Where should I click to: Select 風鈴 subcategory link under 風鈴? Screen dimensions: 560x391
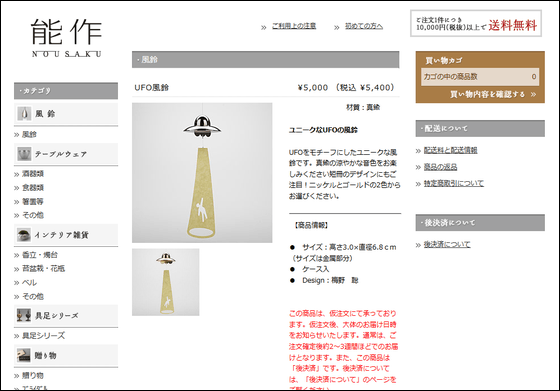29,135
